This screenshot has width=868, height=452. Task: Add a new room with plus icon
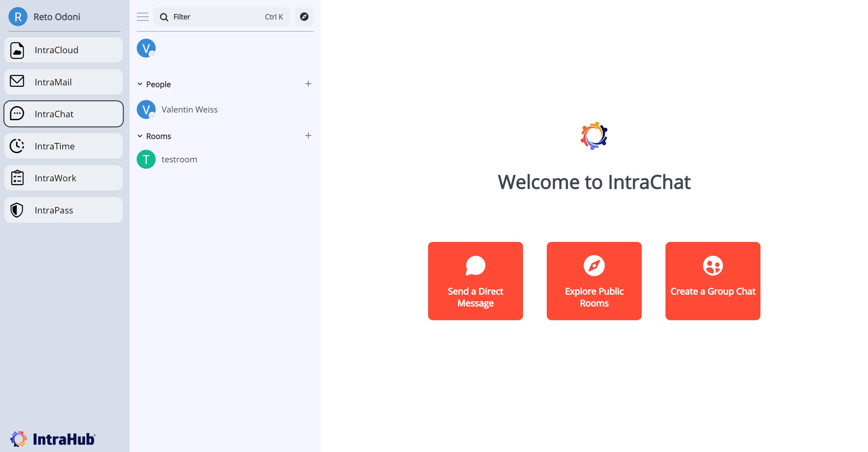308,136
